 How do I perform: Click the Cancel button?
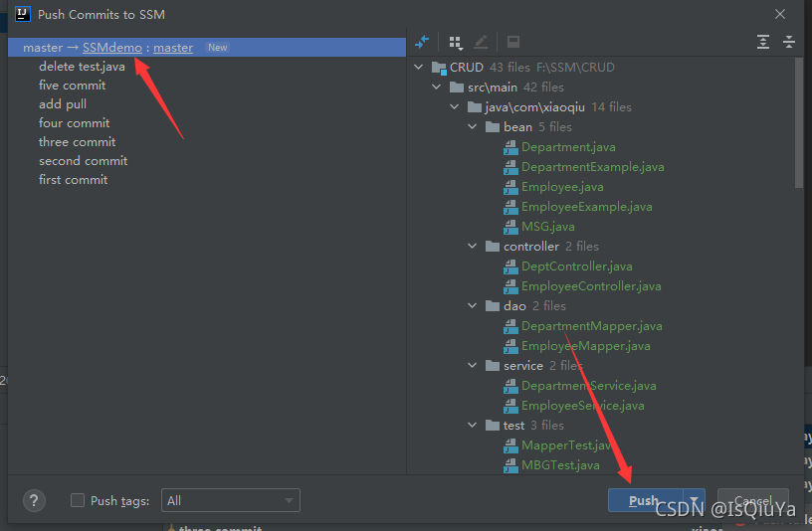click(753, 500)
